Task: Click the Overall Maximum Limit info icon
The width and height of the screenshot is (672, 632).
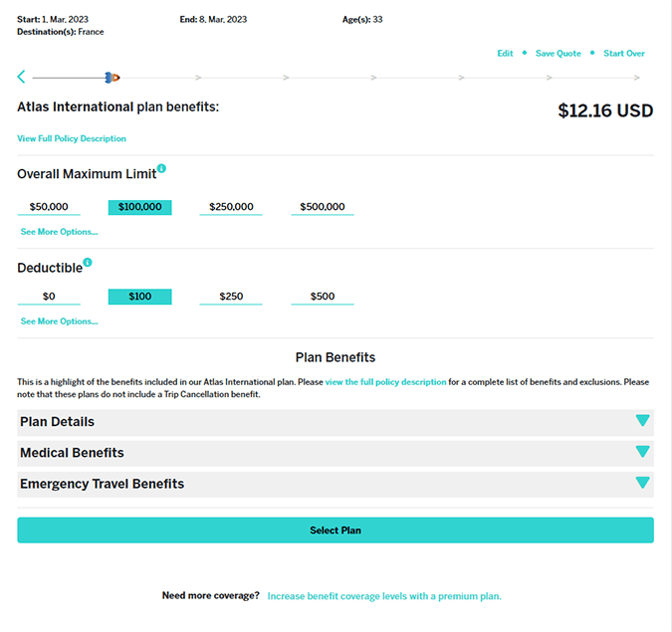Action: coord(161,169)
